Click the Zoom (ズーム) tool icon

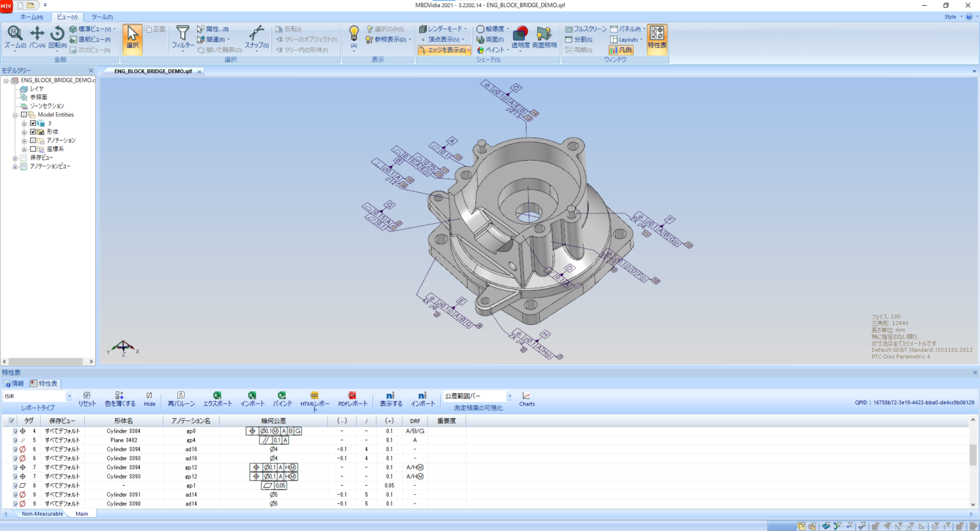point(15,34)
